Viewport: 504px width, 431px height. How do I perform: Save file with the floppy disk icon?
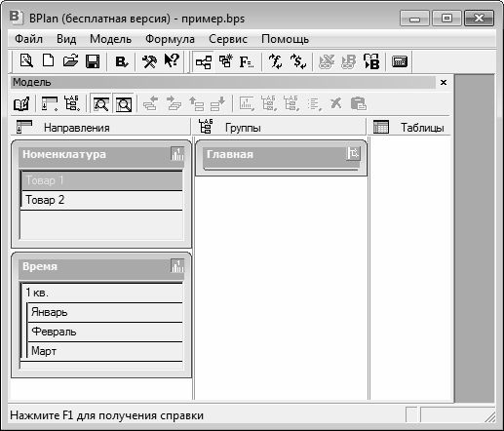pos(93,61)
